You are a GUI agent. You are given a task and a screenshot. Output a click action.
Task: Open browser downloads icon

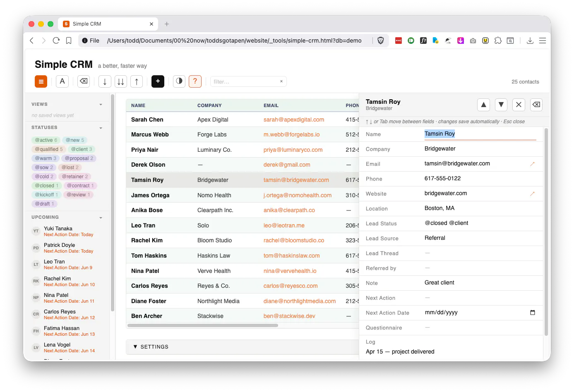530,41
